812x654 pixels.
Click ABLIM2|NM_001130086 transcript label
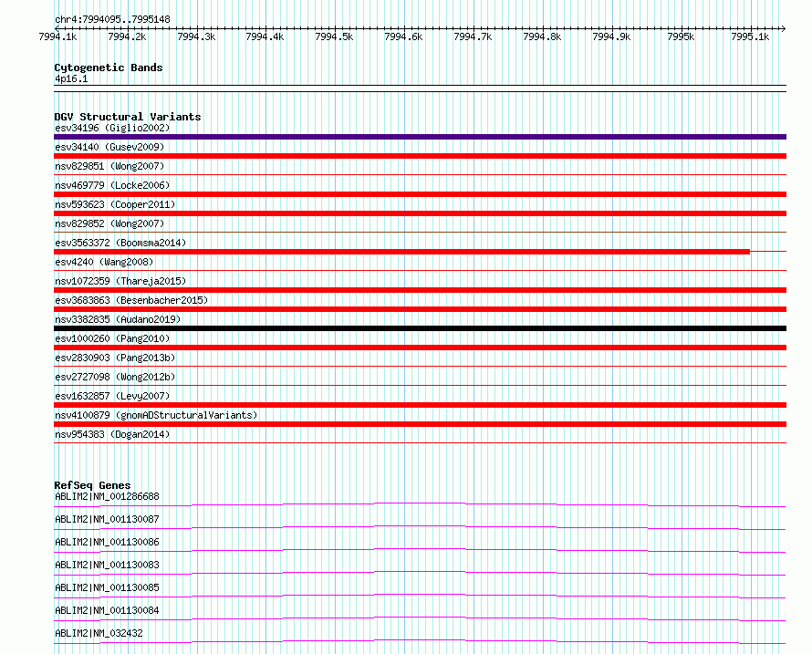107,542
